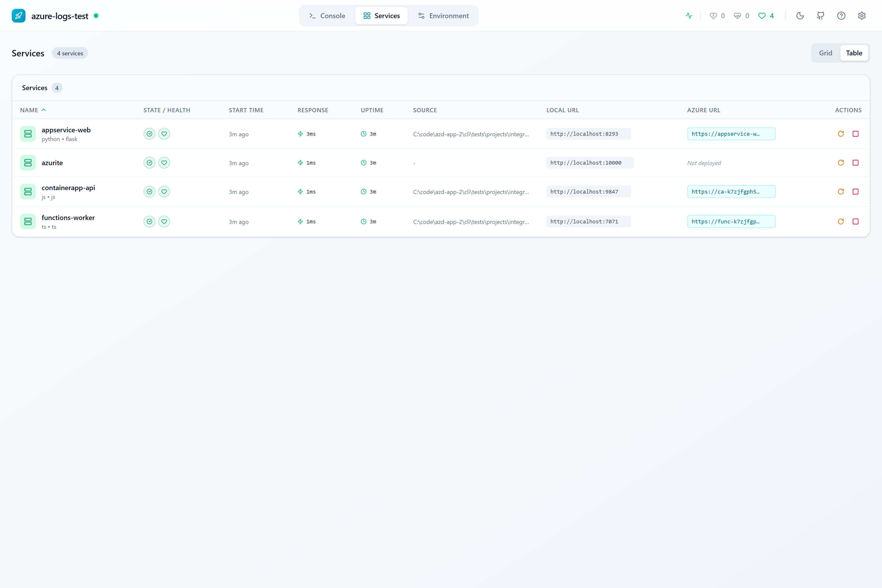
Task: Open the appservice-web Azure URL link
Action: 731,134
